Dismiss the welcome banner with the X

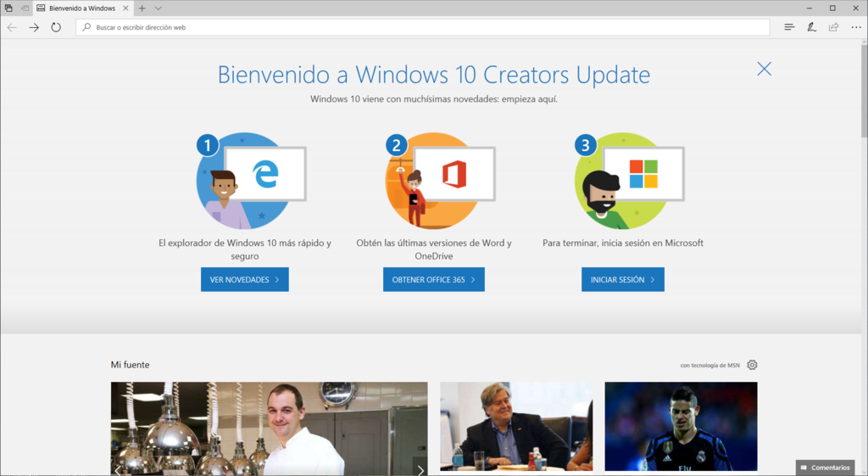pos(764,69)
